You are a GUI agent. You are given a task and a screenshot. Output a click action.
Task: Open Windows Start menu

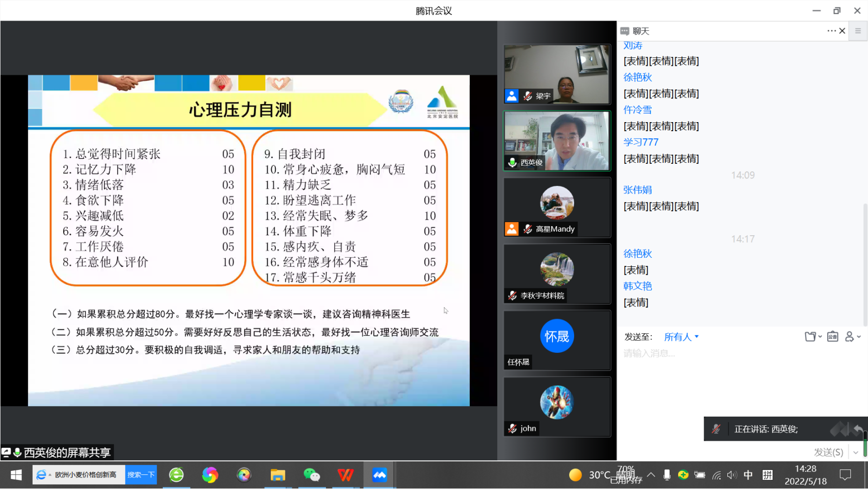click(x=16, y=475)
